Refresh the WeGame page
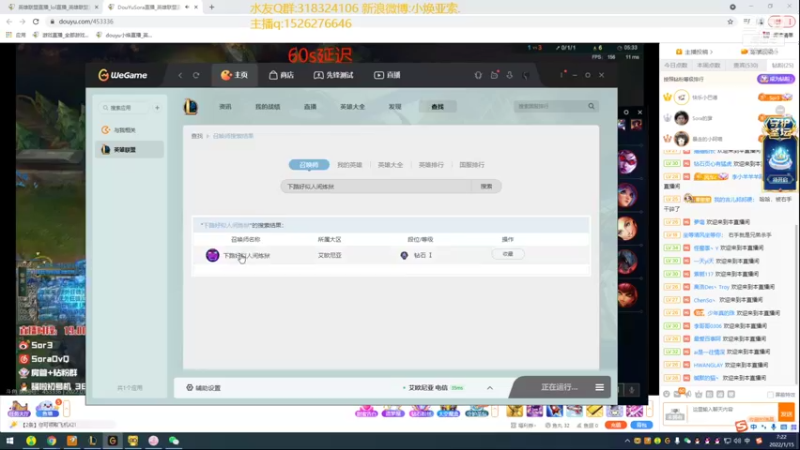 tap(196, 75)
